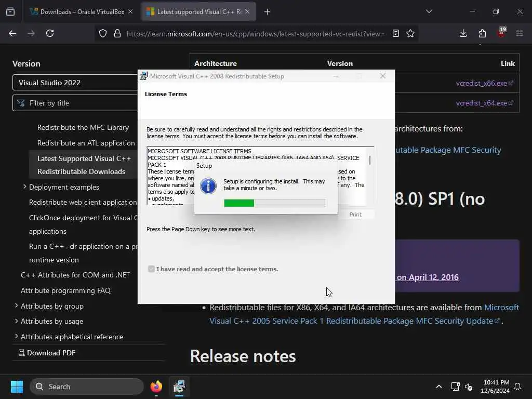Show hidden system tray icons
The width and height of the screenshot is (532, 399).
tap(438, 387)
